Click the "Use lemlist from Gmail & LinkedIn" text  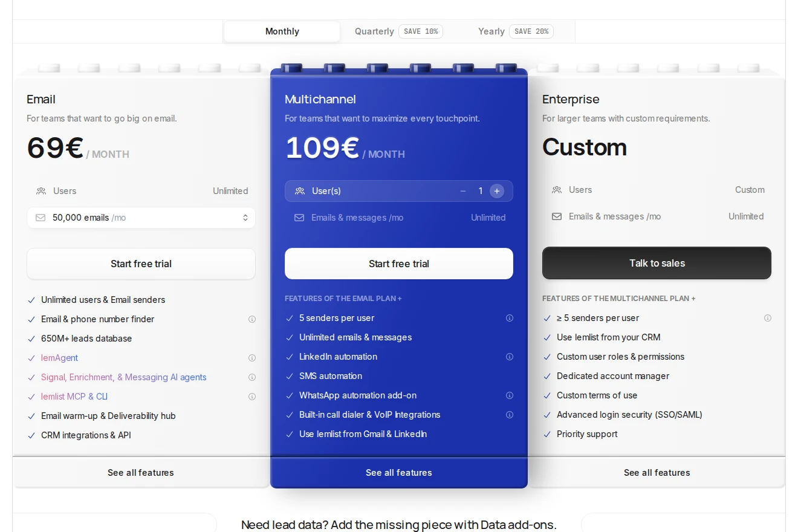point(363,434)
